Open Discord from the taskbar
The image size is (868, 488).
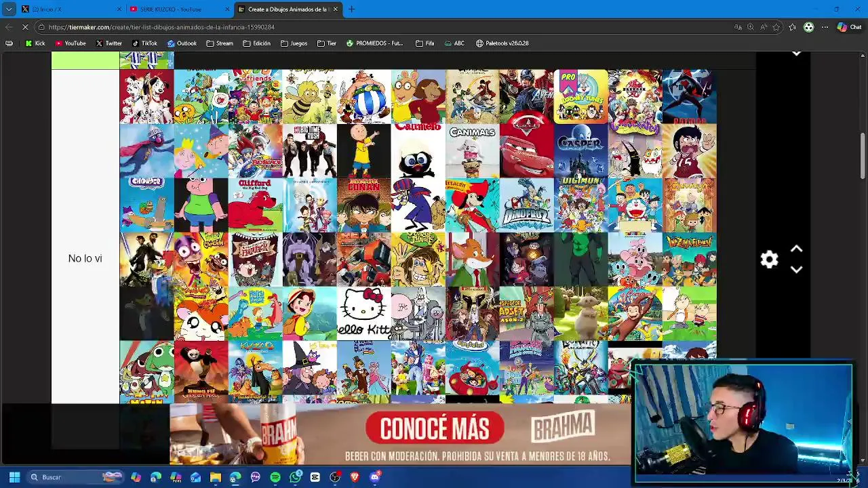(x=375, y=477)
